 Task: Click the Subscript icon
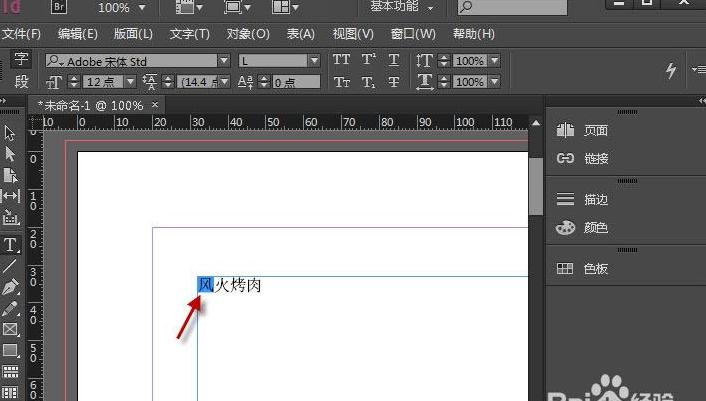(x=368, y=82)
